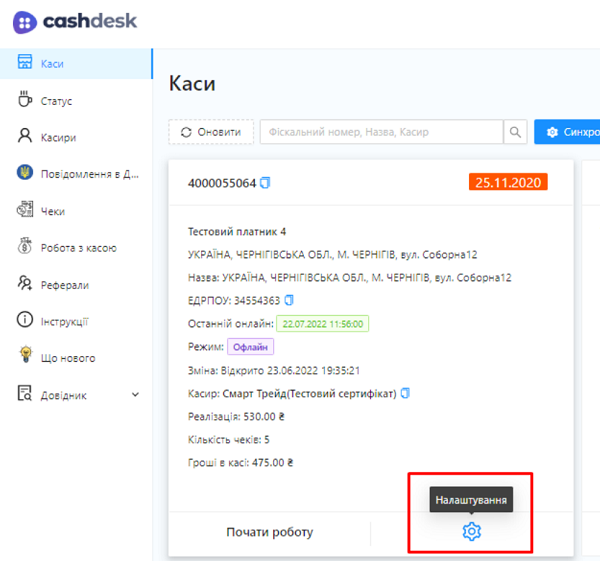Image resolution: width=600 pixels, height=561 pixels.
Task: Open Робота з касою section
Action: click(78, 247)
